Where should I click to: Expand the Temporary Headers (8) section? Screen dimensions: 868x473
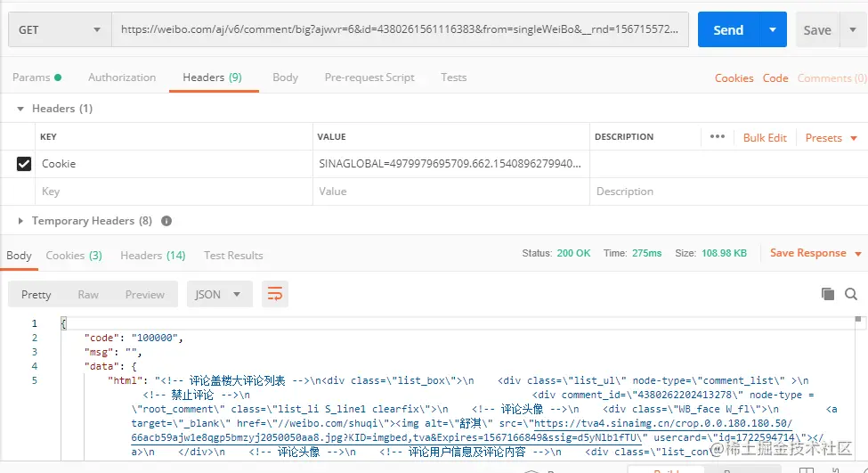click(x=20, y=221)
